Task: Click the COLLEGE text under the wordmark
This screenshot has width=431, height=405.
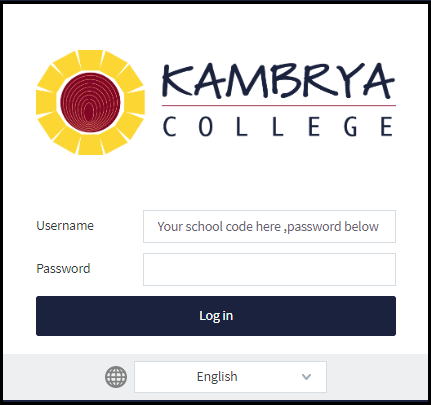Action: (278, 127)
